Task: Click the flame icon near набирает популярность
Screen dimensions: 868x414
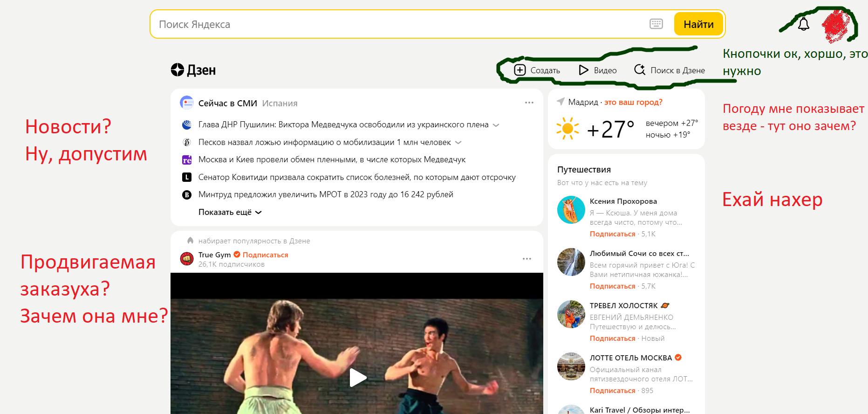Action: click(190, 241)
